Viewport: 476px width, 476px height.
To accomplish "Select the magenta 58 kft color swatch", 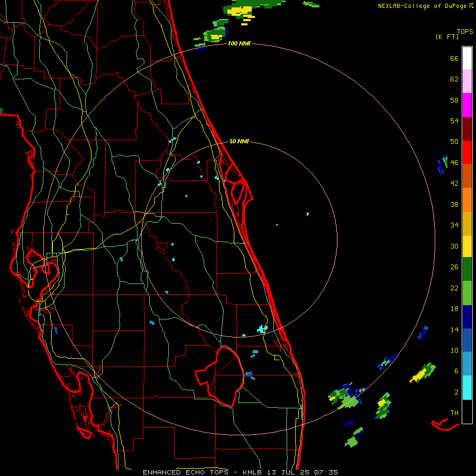I will (467, 105).
